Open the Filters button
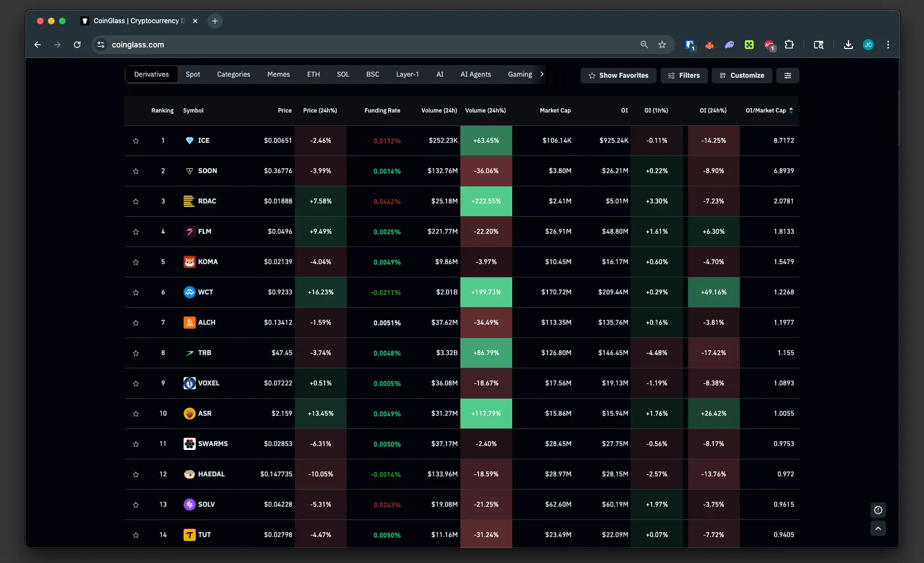This screenshot has width=924, height=563. (x=684, y=76)
